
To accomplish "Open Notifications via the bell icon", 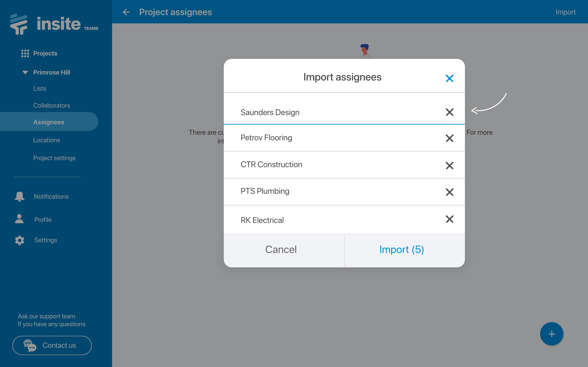I will pyautogui.click(x=20, y=196).
